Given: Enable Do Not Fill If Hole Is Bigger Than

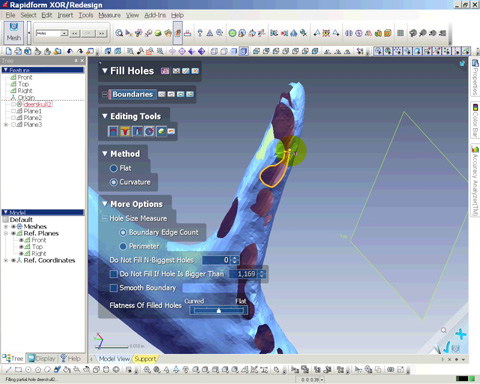Looking at the screenshot, I should [114, 274].
